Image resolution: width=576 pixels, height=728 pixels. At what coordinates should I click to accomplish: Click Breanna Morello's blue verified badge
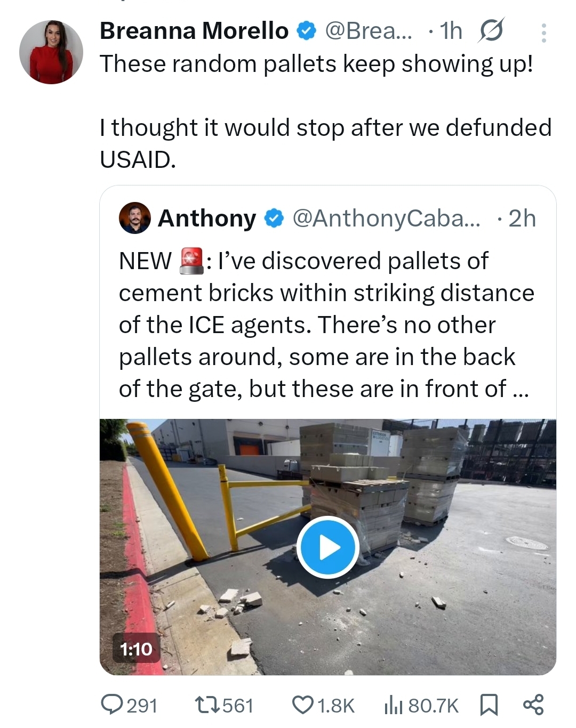306,31
